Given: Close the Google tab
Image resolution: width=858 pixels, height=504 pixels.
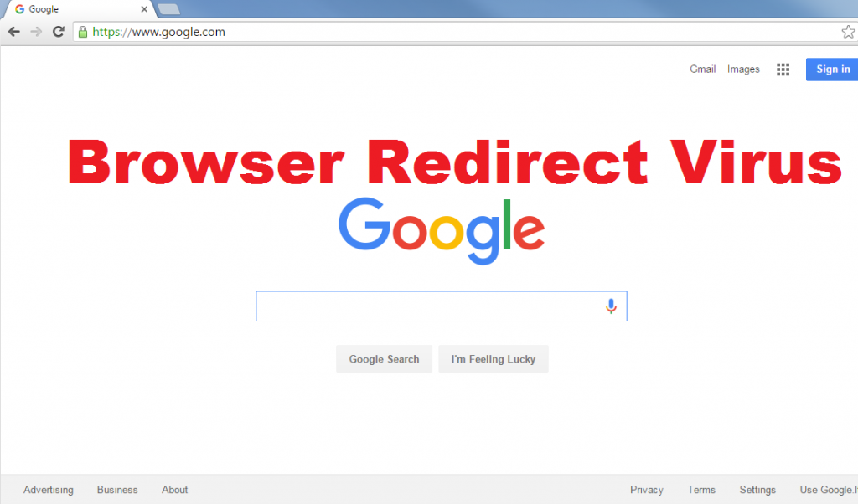Looking at the screenshot, I should tap(144, 9).
